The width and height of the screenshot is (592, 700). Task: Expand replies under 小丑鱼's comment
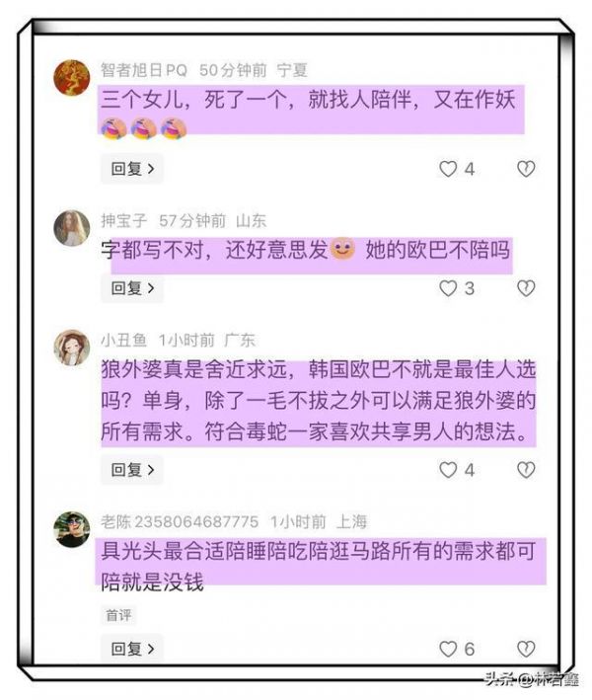[132, 470]
